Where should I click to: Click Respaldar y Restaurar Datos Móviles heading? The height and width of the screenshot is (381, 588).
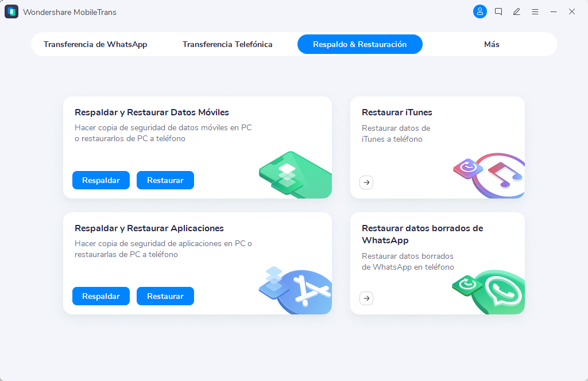(152, 112)
